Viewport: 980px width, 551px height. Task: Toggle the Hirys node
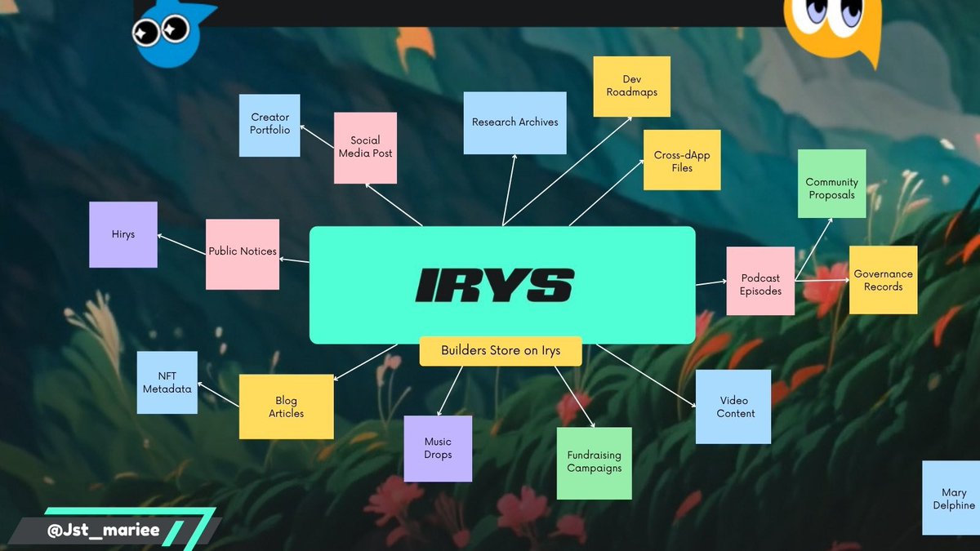point(122,234)
